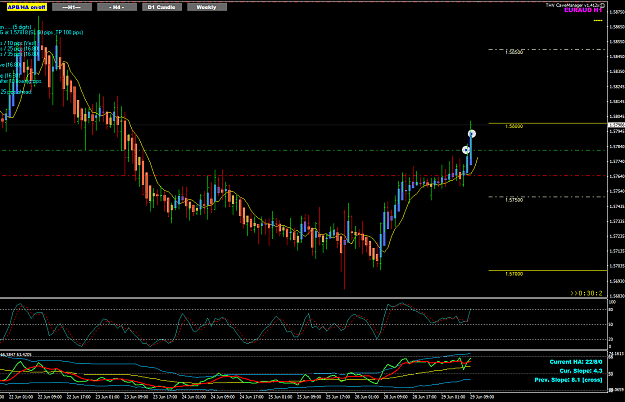Toggle the APB/HA on/off button
Viewport: 625px width, 402px height.
27,7
